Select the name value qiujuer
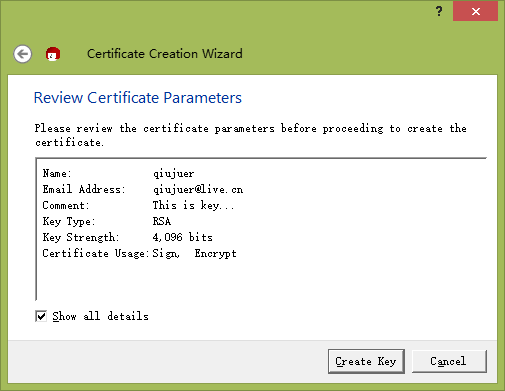The width and height of the screenshot is (505, 391). [x=173, y=174]
